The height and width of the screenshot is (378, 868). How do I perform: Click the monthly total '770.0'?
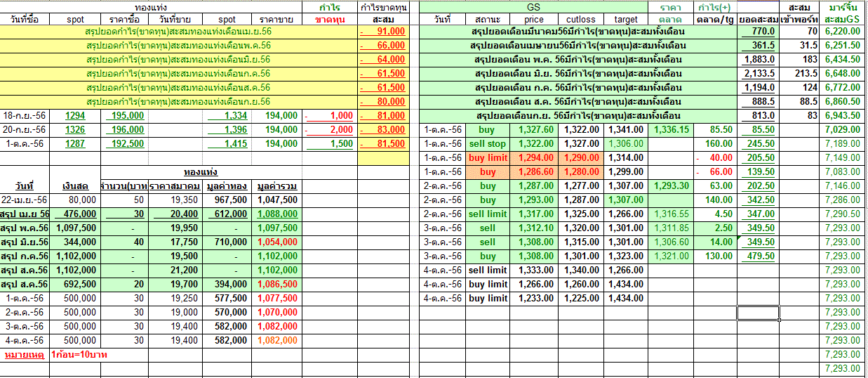pos(759,32)
